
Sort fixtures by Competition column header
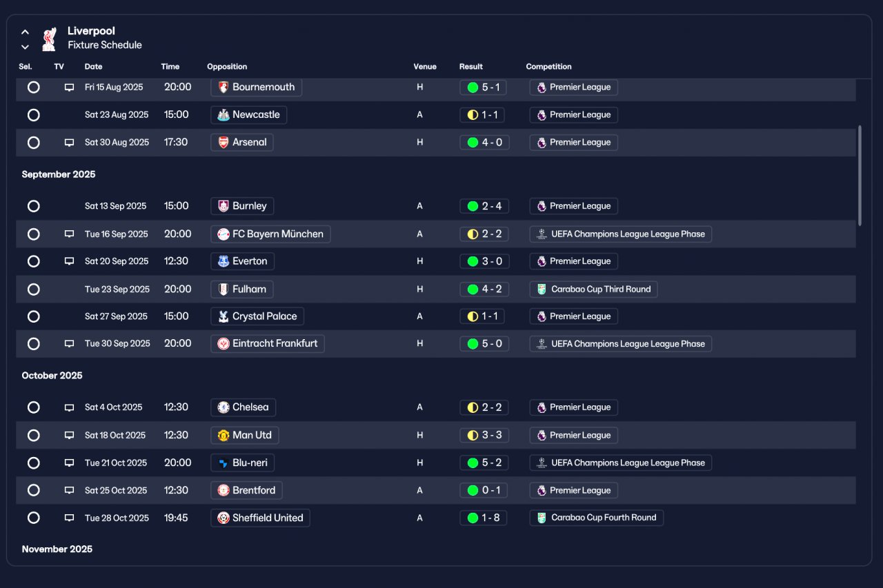tap(548, 67)
